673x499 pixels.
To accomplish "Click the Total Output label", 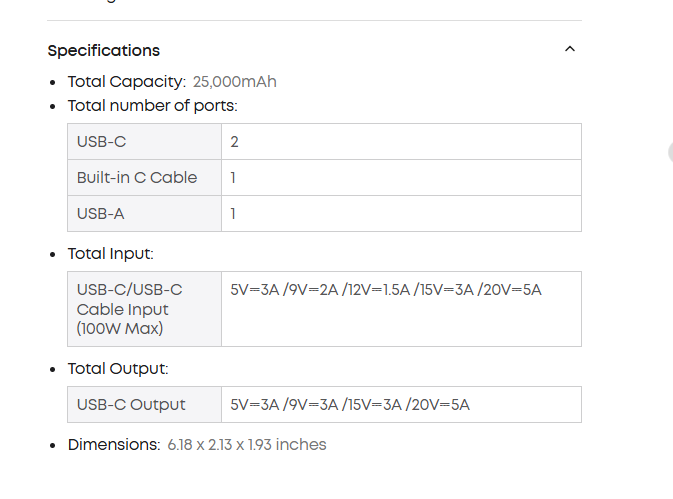I will [x=117, y=369].
